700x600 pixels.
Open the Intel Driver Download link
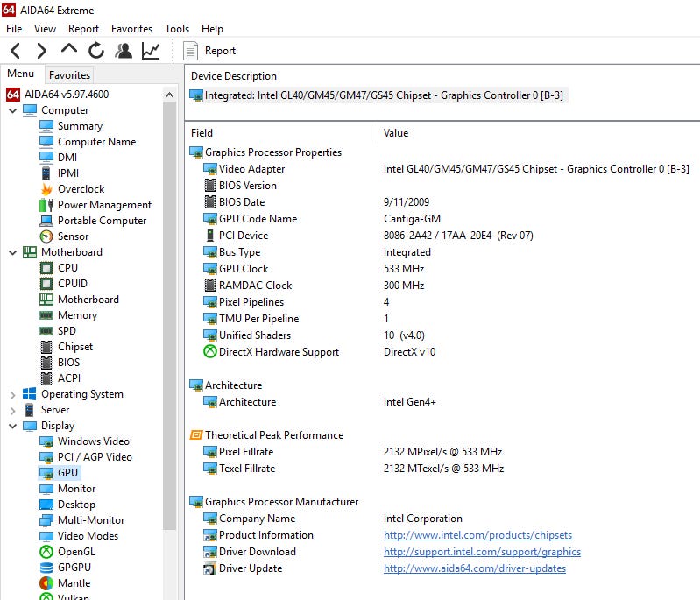(x=482, y=552)
